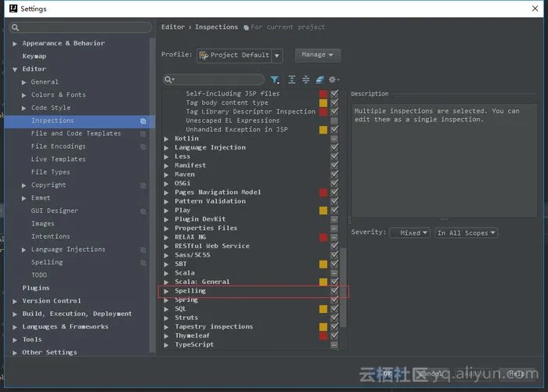
Task: Toggle the Spelling inspection checkbox
Action: (x=334, y=291)
